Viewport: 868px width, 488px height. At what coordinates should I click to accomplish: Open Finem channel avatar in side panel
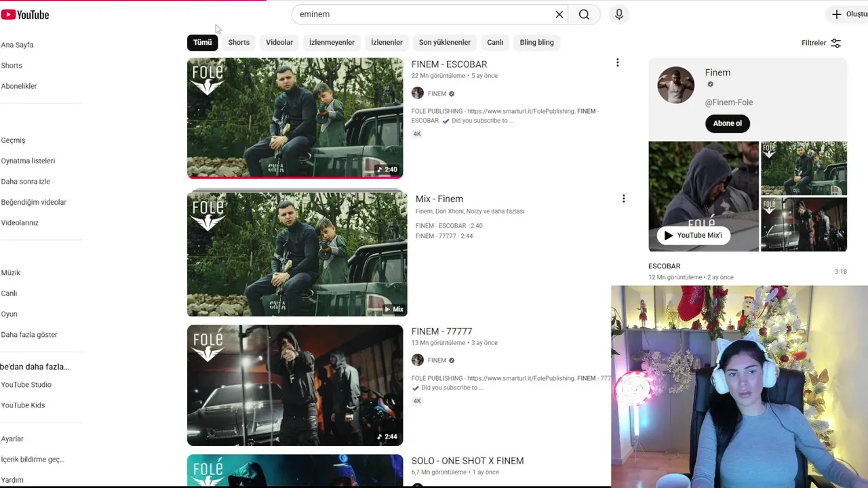pyautogui.click(x=675, y=85)
